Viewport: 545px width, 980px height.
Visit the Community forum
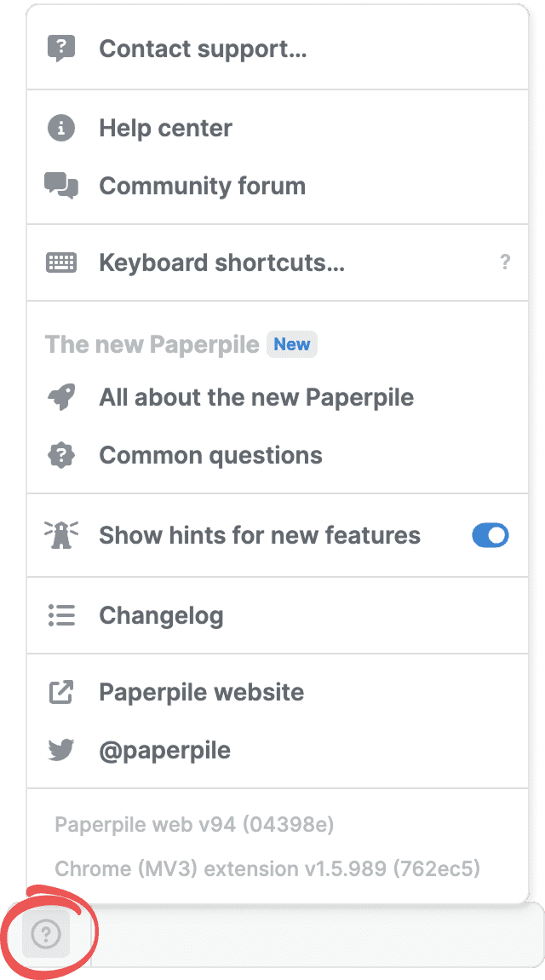click(202, 186)
